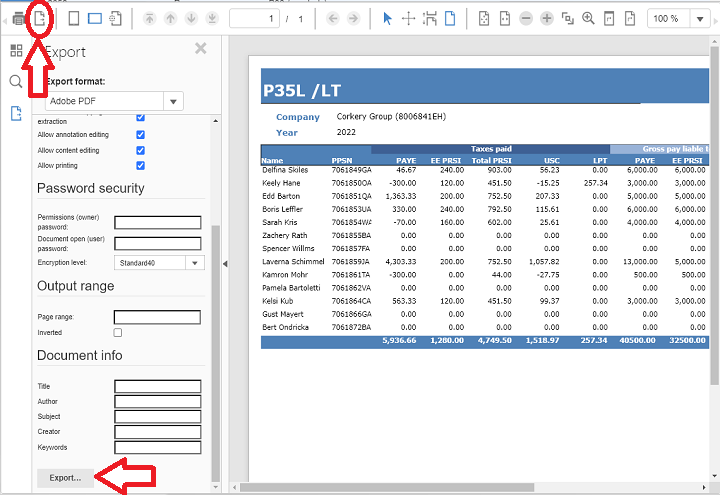Open the Export format dropdown
Viewport: 720px width, 495px height.
(x=173, y=101)
